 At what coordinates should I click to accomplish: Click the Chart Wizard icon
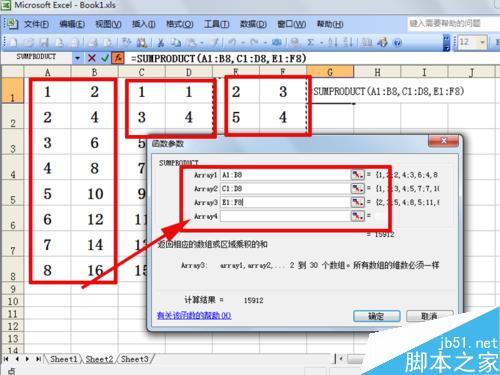(367, 43)
